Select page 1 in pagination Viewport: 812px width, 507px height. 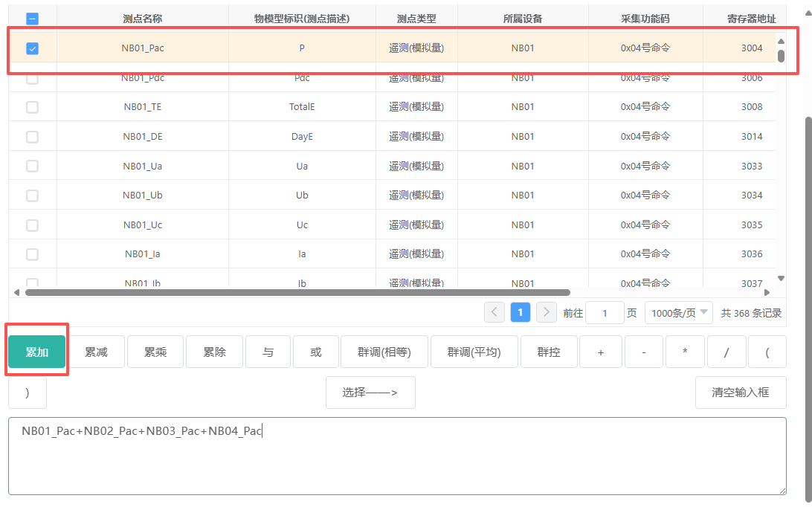(x=521, y=313)
